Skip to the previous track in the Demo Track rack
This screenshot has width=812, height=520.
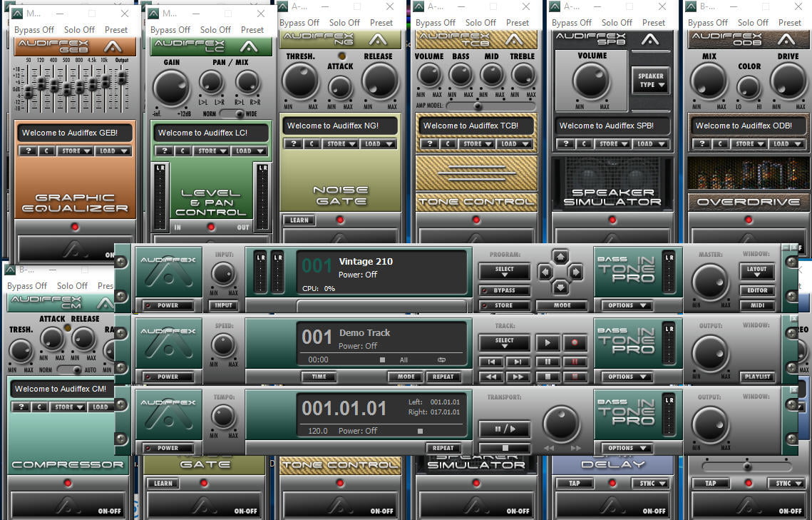491,362
